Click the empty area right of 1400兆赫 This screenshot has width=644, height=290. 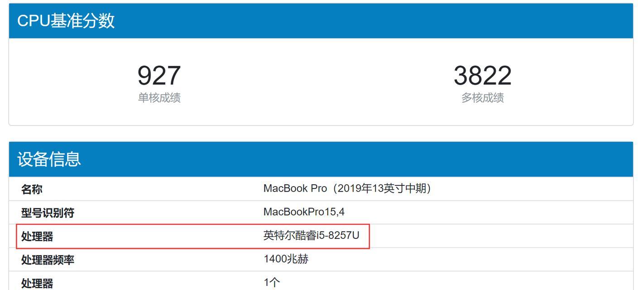click(x=471, y=259)
